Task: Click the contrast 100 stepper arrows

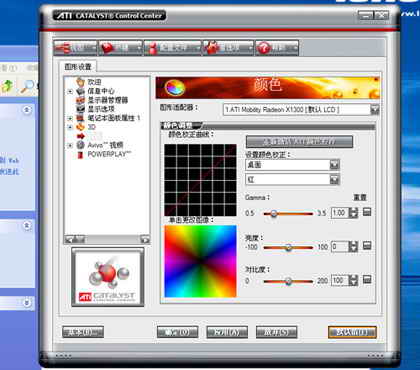Action: [x=353, y=280]
